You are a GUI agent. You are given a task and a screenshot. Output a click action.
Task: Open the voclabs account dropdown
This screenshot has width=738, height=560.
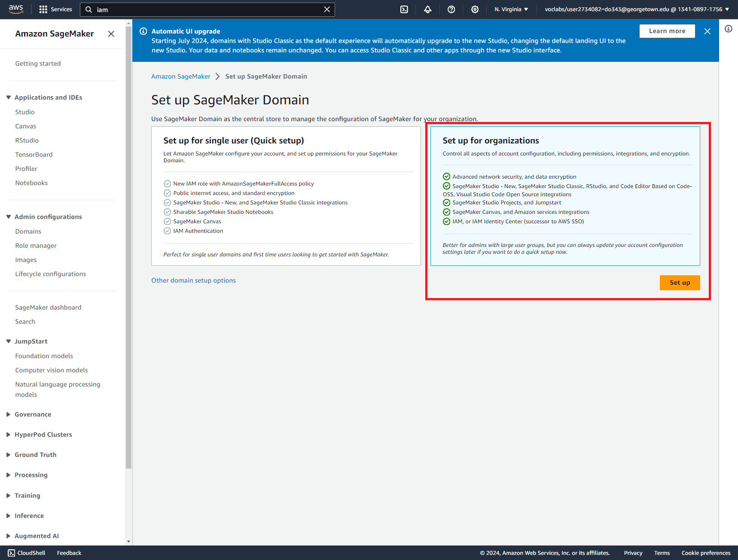pyautogui.click(x=637, y=9)
